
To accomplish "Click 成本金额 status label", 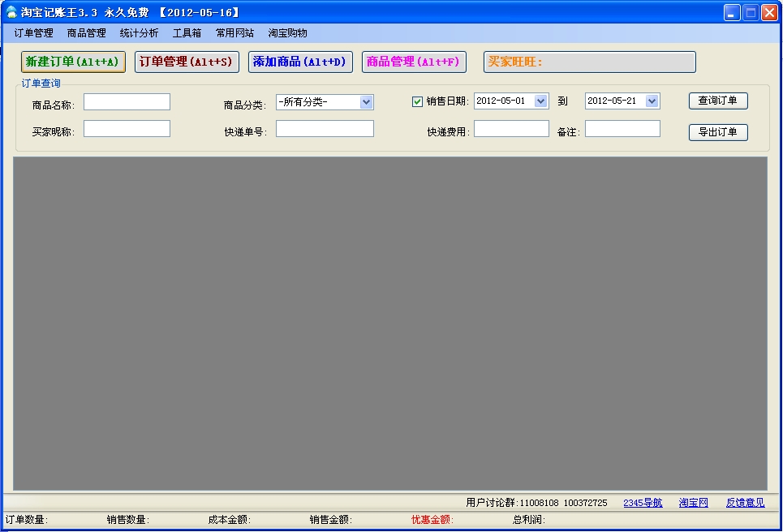I will click(x=229, y=520).
